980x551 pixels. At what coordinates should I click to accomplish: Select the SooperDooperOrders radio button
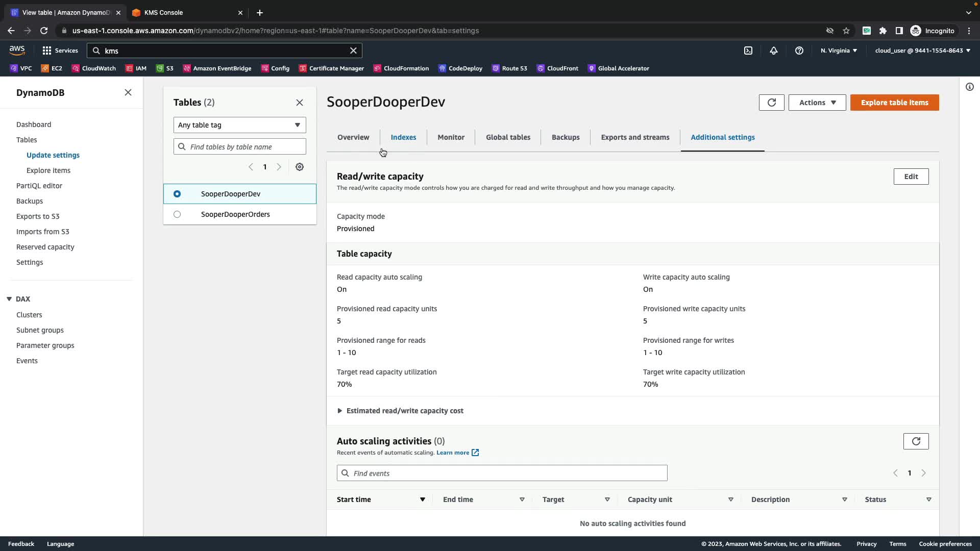click(177, 214)
